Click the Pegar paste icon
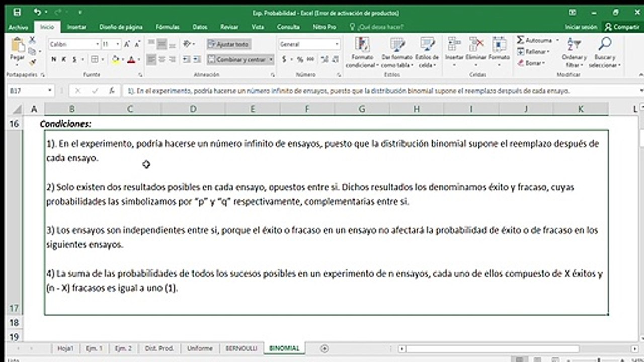Viewport: 644px width, 362px height. tap(18, 45)
